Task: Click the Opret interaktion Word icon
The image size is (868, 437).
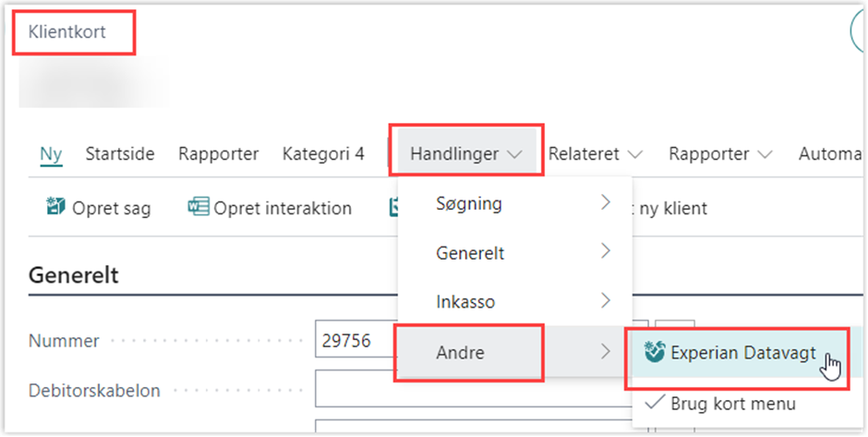Action: 199,207
